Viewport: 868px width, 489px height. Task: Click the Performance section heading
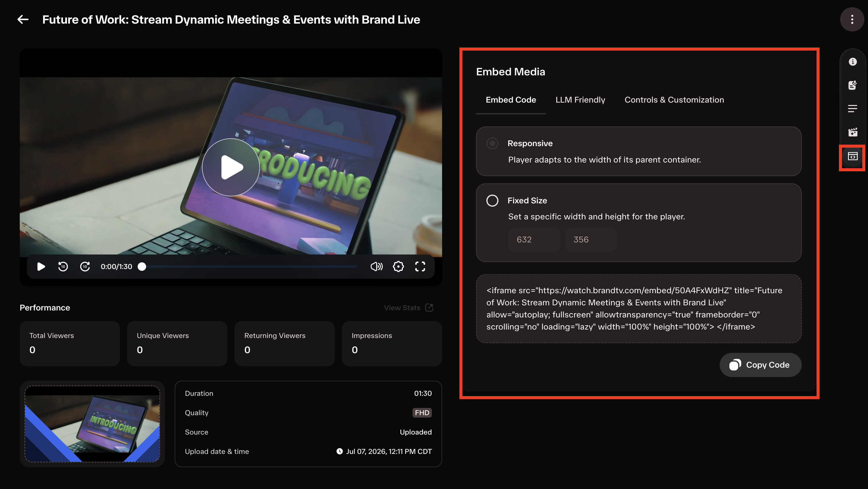coord(45,308)
